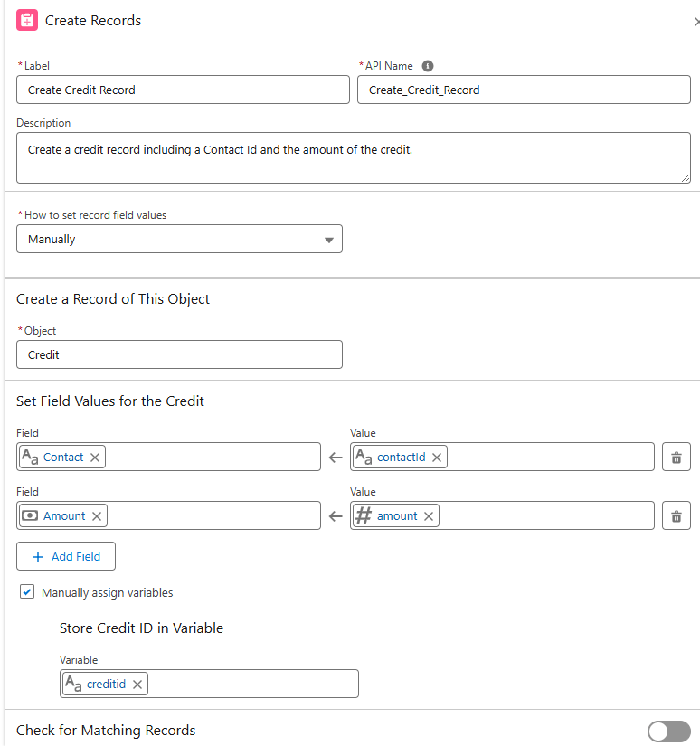Click the number hash icon on amount value

364,516
